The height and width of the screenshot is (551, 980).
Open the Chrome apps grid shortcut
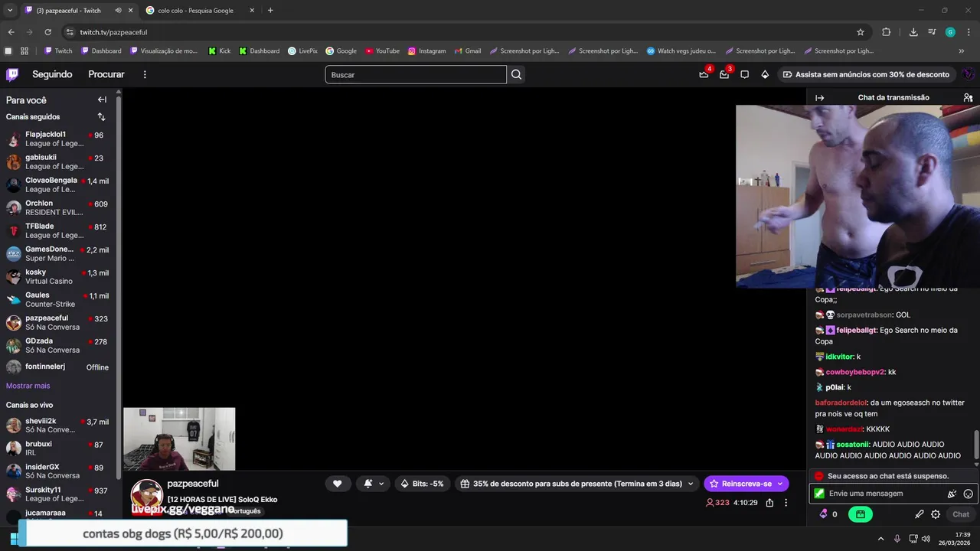click(x=24, y=51)
